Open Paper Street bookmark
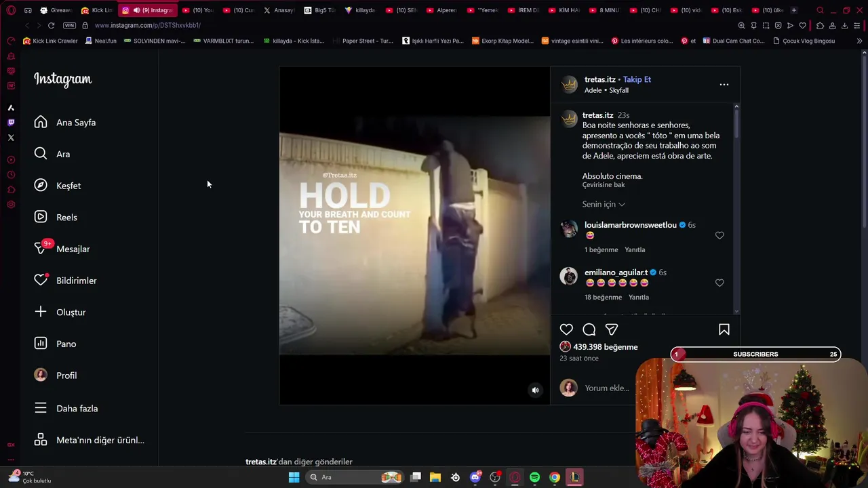Screen dimensions: 868x488 click(362, 41)
